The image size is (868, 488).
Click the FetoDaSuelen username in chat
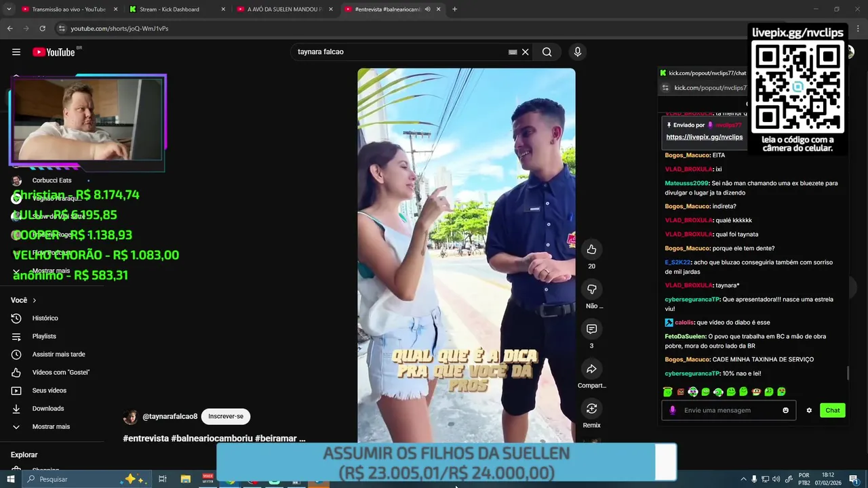[686, 336]
